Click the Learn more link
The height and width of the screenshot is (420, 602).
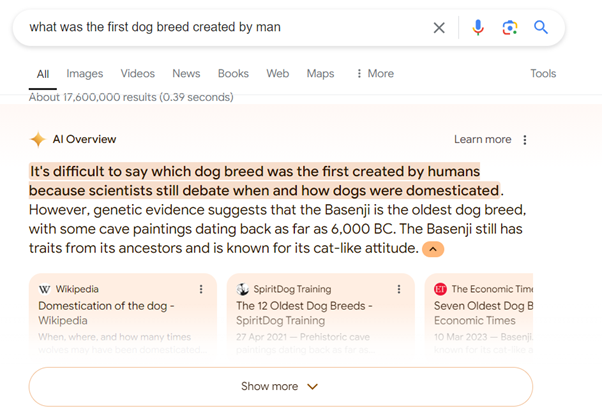[482, 140]
